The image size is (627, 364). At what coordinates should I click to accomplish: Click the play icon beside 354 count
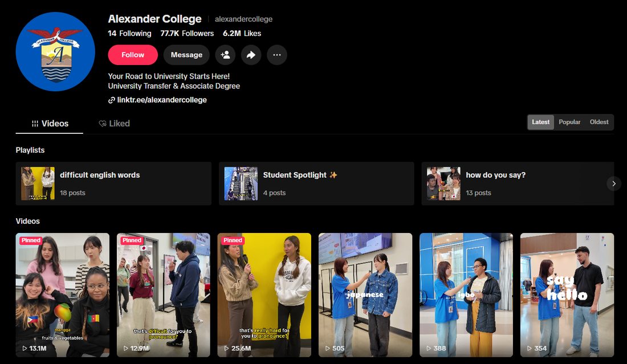tap(529, 349)
